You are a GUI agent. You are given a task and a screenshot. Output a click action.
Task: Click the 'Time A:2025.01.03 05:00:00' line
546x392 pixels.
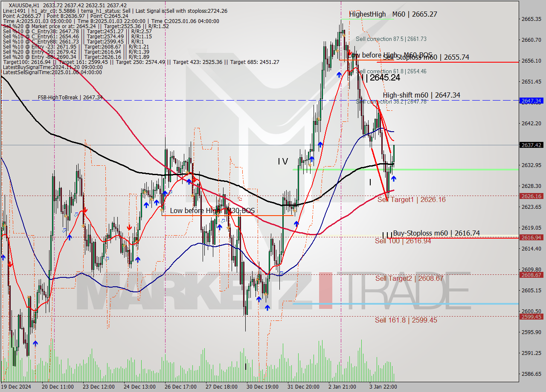pos(111,21)
